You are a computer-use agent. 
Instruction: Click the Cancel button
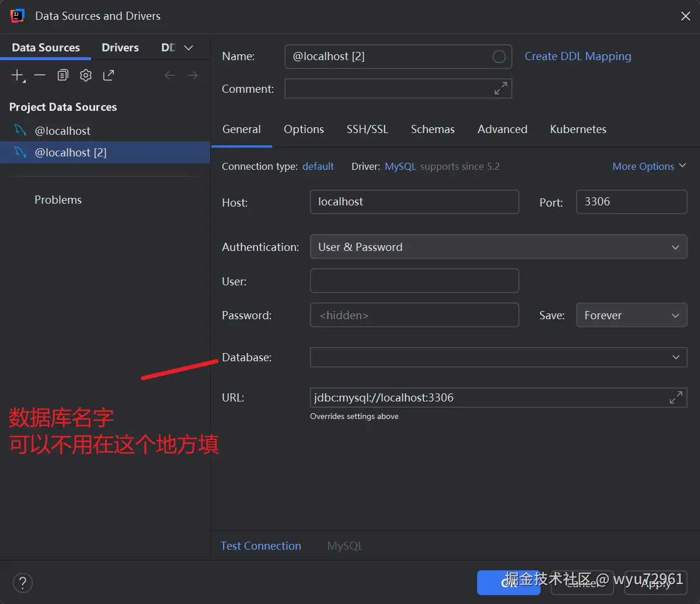pos(582,582)
